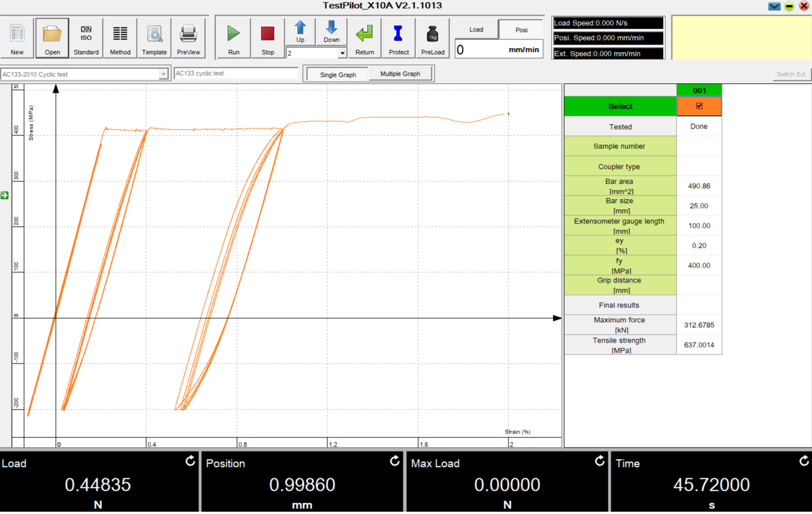Select the Single Graph tab
Viewport: 812px width, 514px height.
point(338,75)
